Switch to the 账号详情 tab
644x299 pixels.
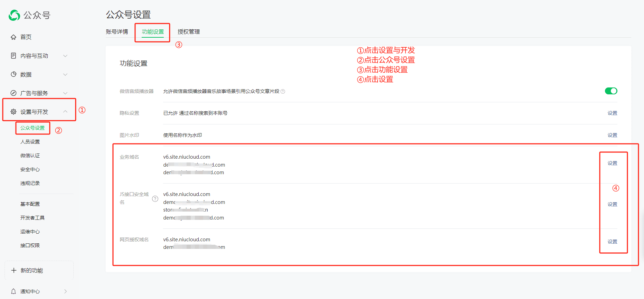(x=117, y=32)
